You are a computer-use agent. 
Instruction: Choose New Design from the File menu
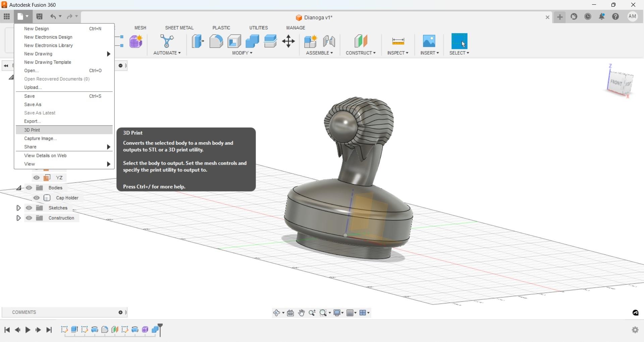(64, 29)
